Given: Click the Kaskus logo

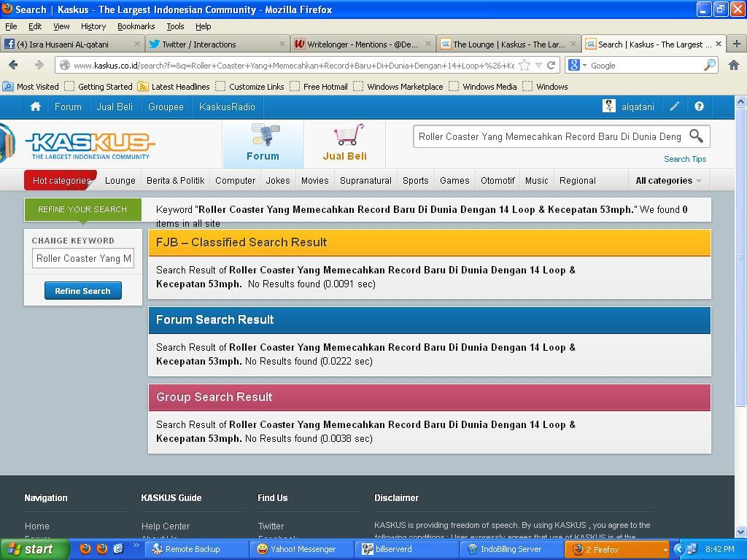Looking at the screenshot, I should coord(90,145).
